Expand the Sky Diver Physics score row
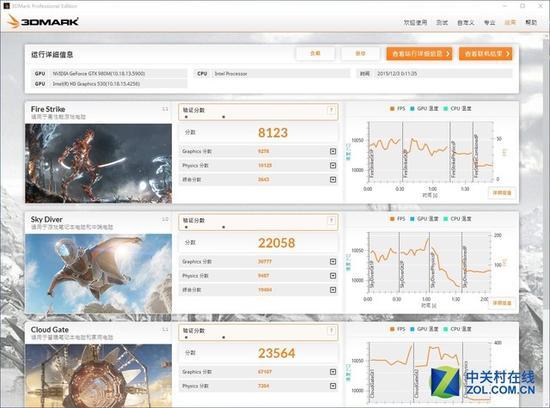 point(333,276)
